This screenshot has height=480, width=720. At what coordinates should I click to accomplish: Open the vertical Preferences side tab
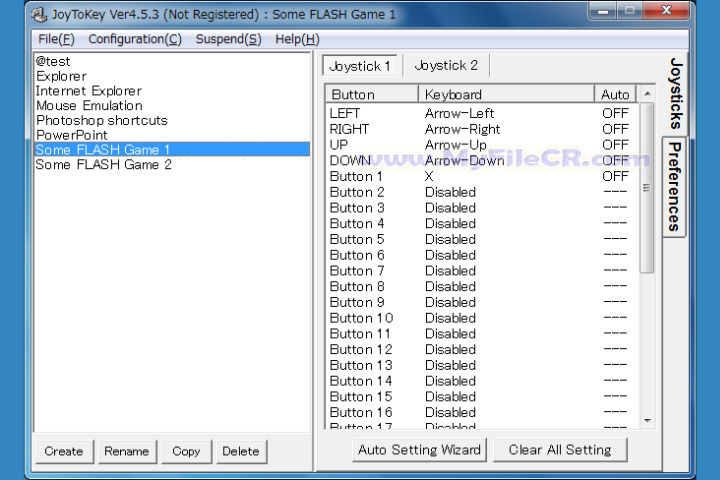(674, 186)
